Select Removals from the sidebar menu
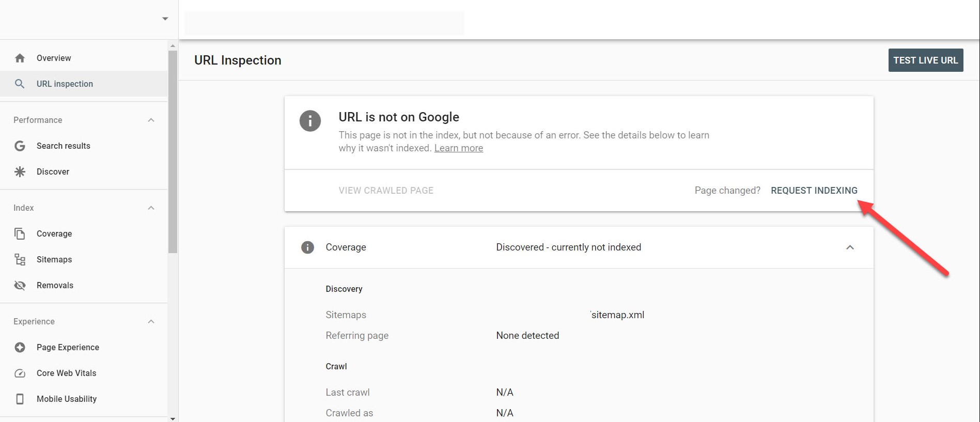 55,285
